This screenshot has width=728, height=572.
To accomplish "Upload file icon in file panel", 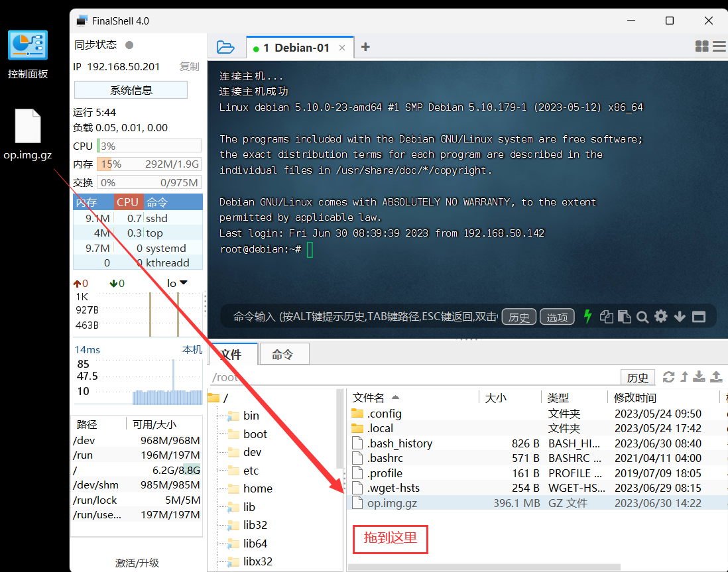I will (716, 377).
